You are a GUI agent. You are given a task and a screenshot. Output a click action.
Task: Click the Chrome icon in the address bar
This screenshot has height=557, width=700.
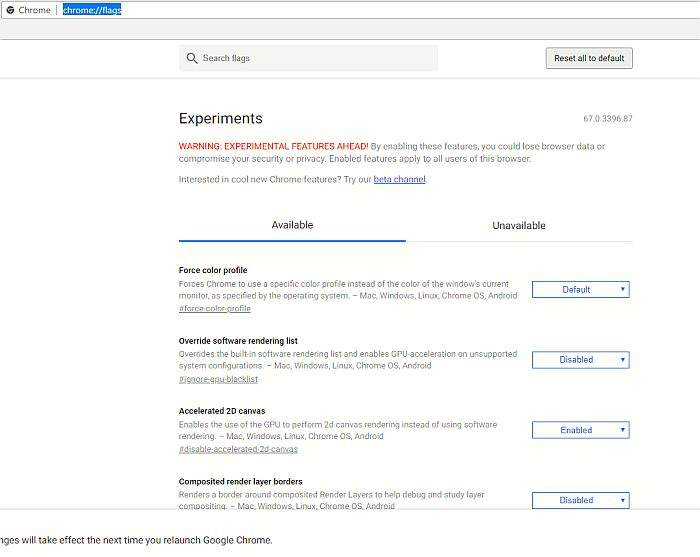(x=9, y=10)
